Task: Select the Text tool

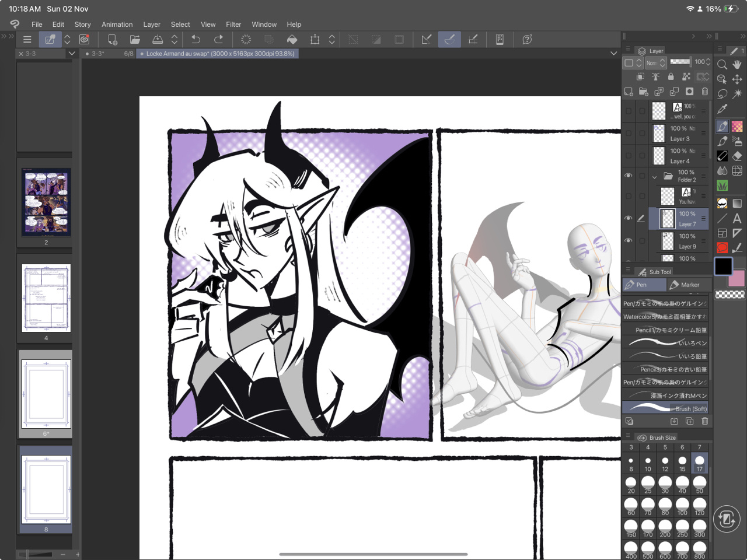Action: pyautogui.click(x=737, y=218)
